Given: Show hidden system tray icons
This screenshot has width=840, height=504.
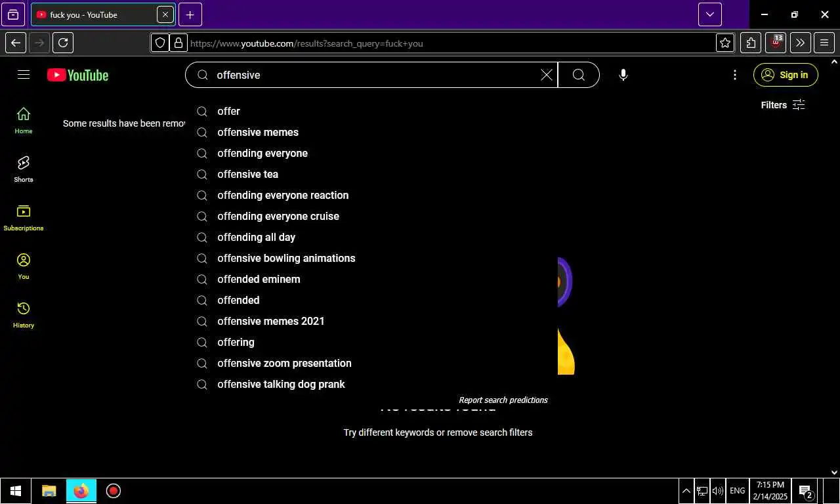Looking at the screenshot, I should (686, 491).
